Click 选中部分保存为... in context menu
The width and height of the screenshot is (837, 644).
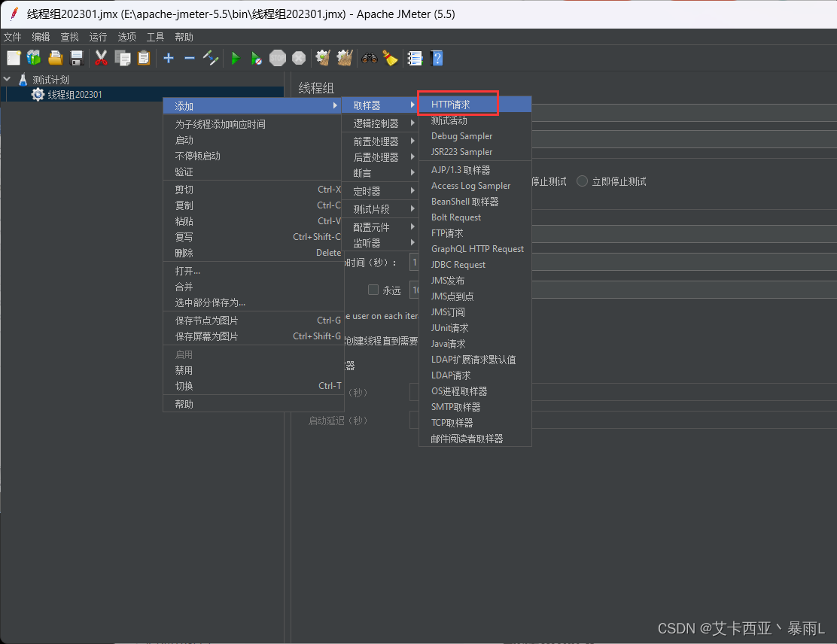pos(252,302)
